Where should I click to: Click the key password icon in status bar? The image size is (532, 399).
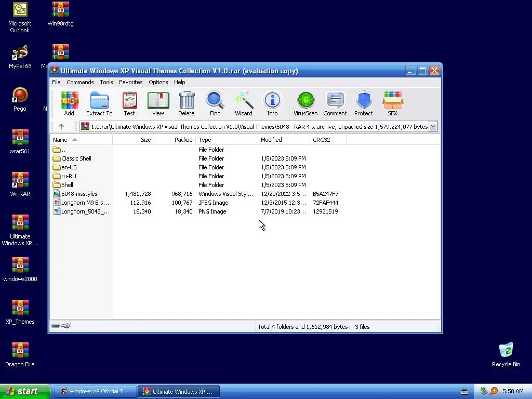(65, 326)
